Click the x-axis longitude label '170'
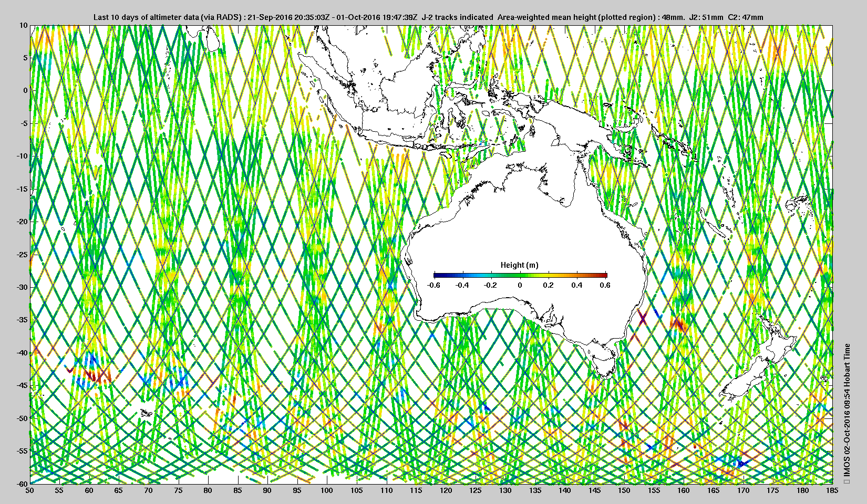Image resolution: width=867 pixels, height=504 pixels. point(743,490)
